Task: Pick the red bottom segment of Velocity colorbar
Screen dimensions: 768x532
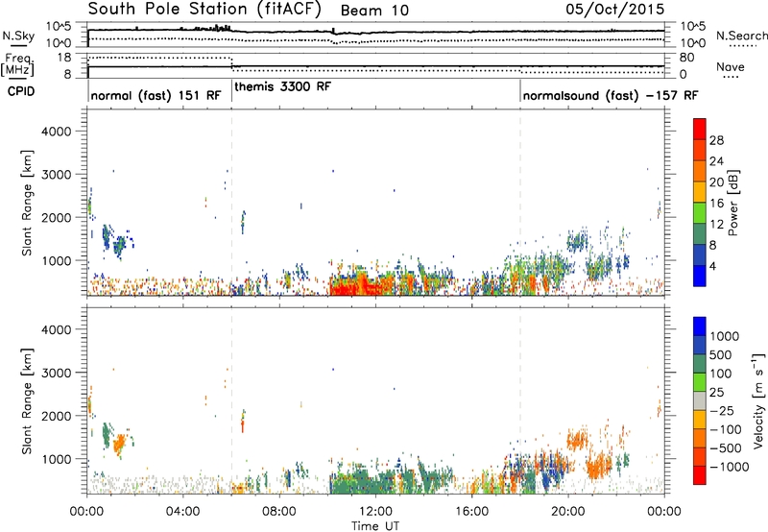Action: point(700,475)
